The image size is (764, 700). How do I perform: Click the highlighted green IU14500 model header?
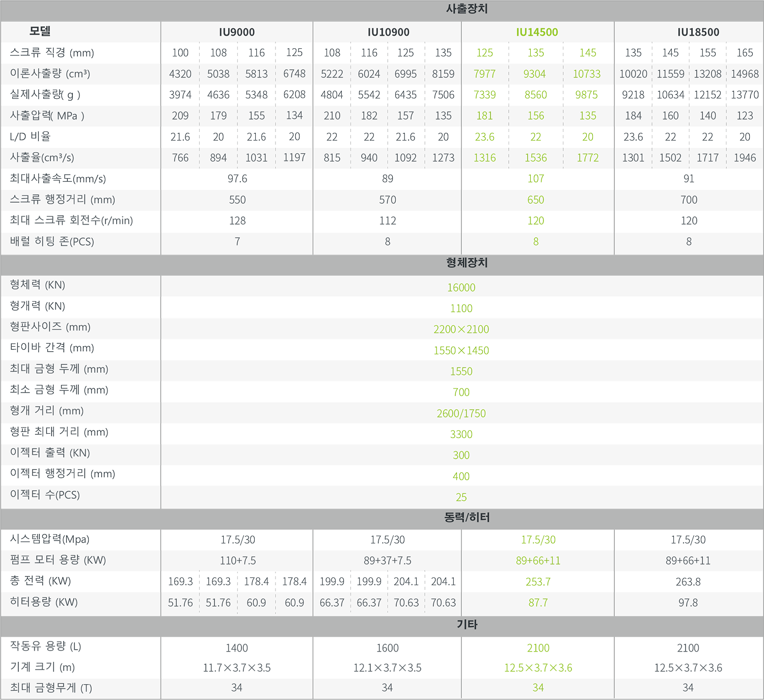[537, 32]
